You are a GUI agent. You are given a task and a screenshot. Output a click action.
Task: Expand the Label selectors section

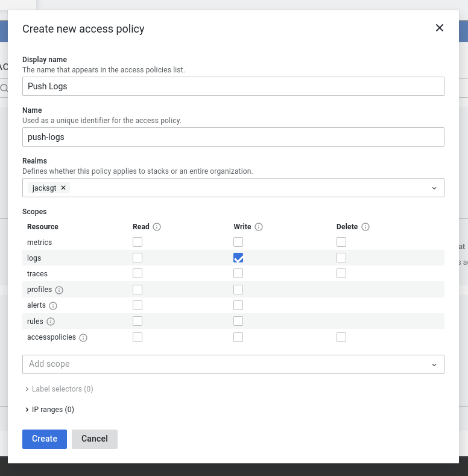tap(59, 389)
